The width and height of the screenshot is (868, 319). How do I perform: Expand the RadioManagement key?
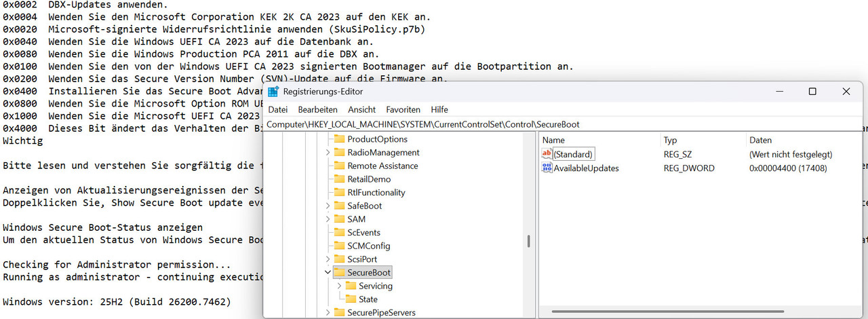(x=328, y=153)
